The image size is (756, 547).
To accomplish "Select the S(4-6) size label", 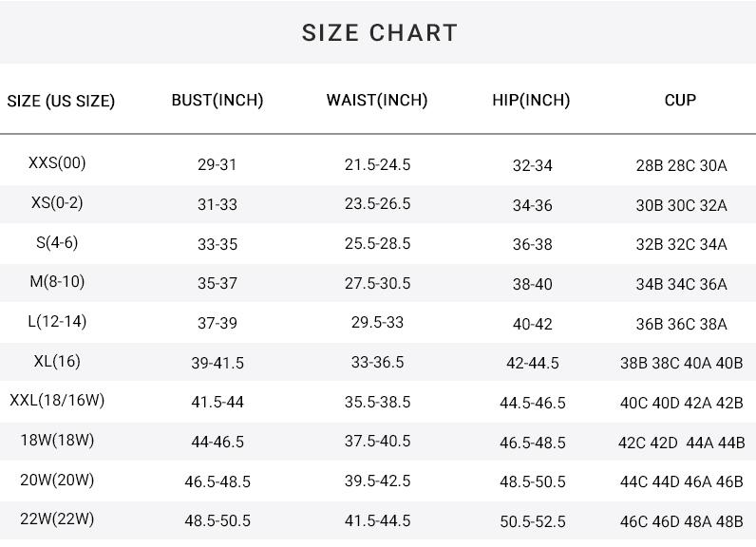I will coord(57,242).
